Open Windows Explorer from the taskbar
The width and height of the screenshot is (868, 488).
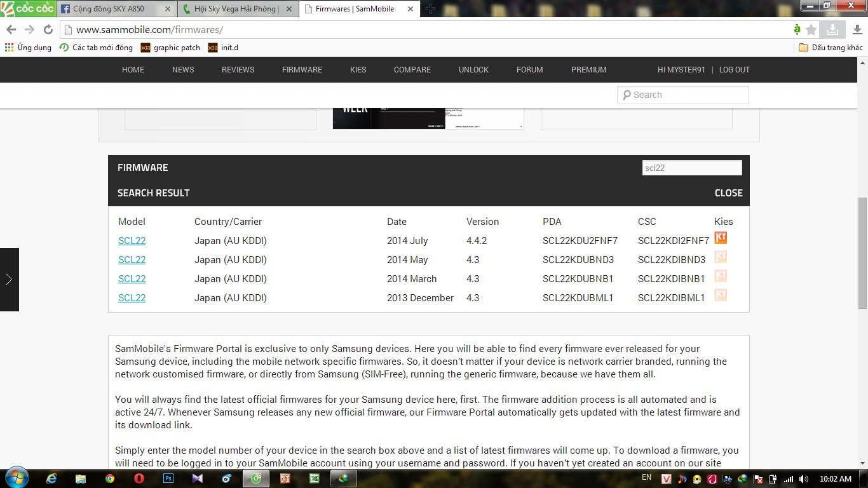81,478
